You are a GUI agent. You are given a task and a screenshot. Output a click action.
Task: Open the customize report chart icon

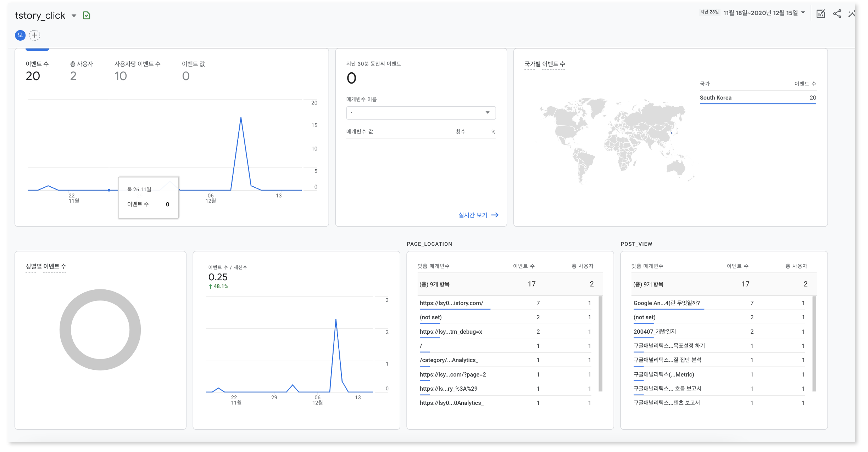tap(820, 14)
